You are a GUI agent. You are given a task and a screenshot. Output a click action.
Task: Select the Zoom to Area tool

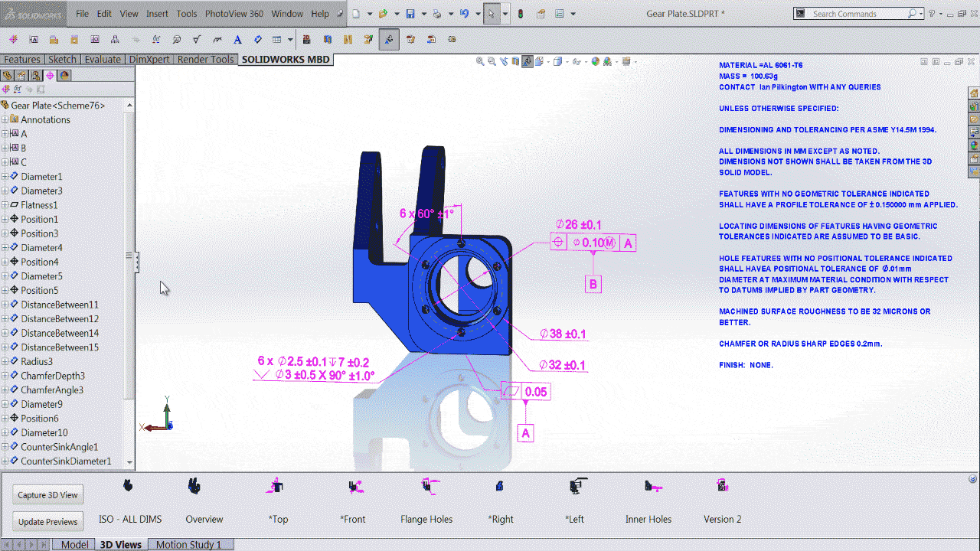click(492, 61)
